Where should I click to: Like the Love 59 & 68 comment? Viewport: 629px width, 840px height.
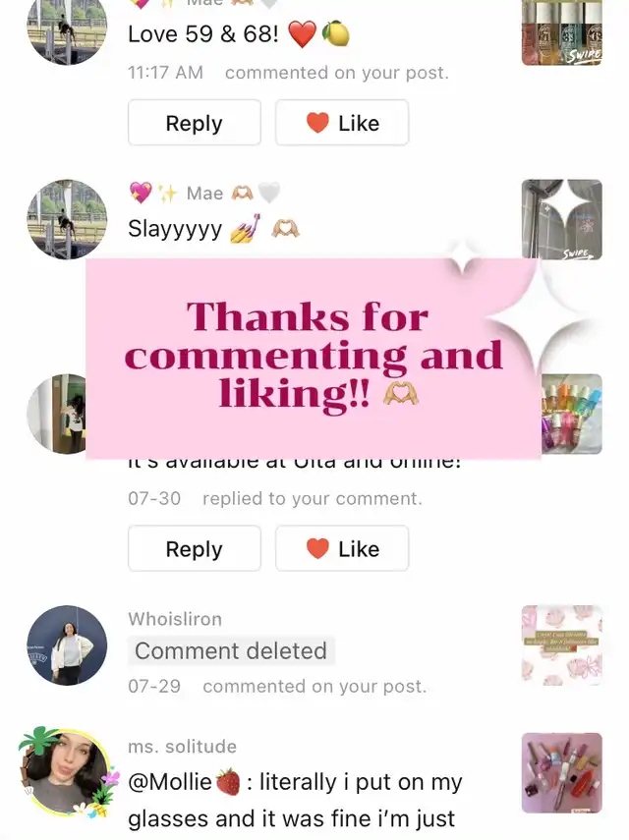click(x=342, y=123)
